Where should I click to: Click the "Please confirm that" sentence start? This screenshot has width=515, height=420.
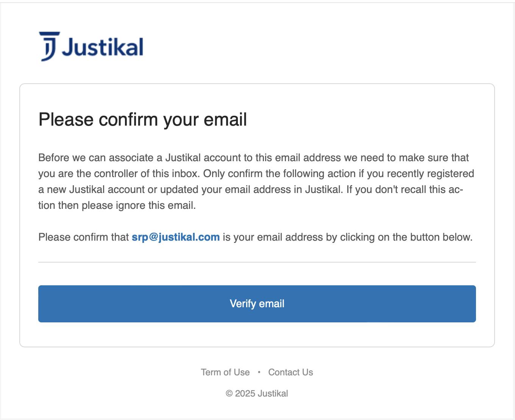click(83, 237)
